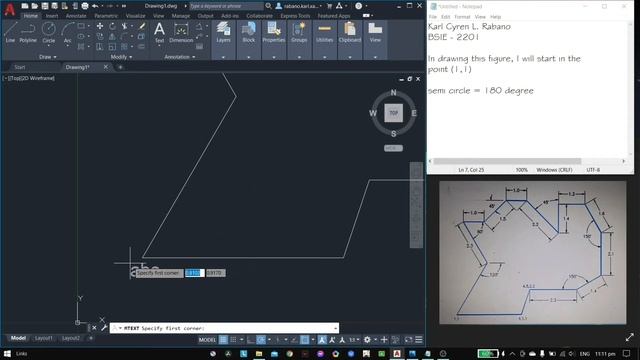Click the Undo arrow icon
Viewport: 640px width, 360px height.
point(95,6)
